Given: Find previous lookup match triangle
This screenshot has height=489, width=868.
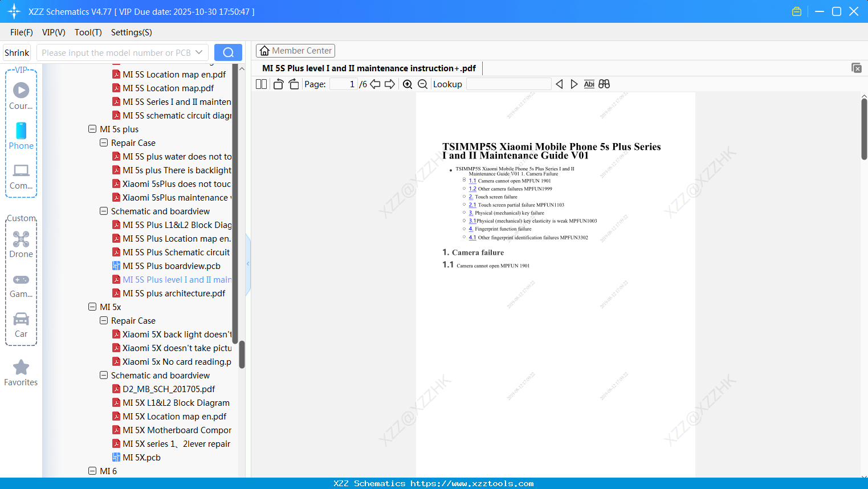Looking at the screenshot, I should click(x=559, y=84).
